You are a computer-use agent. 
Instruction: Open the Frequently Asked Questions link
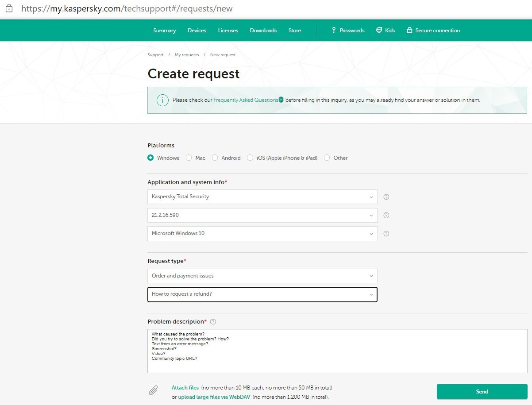point(246,100)
